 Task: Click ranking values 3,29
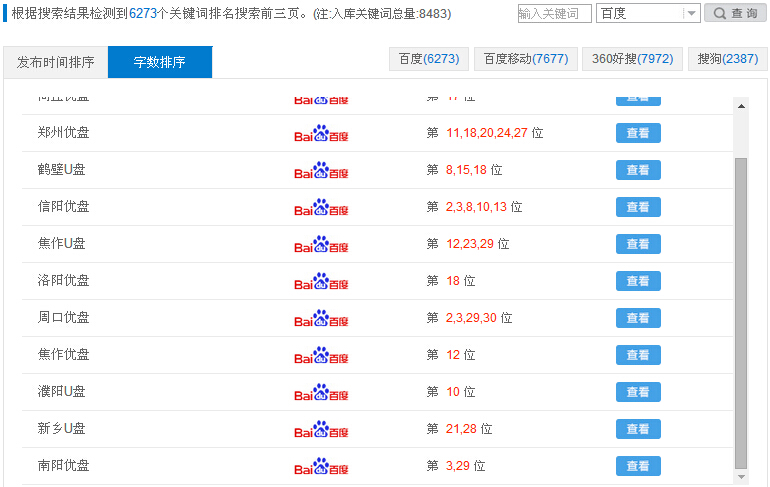458,466
